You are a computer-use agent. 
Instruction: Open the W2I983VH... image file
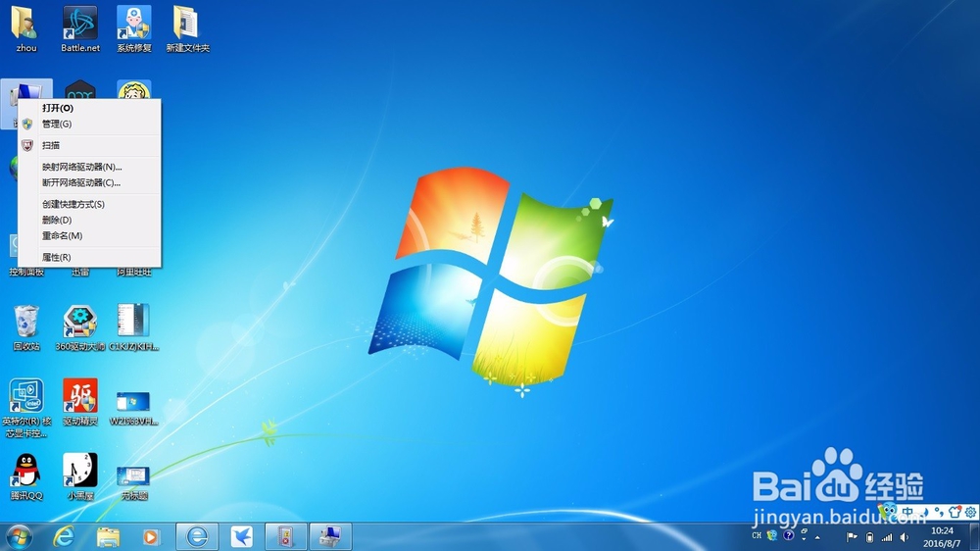(x=133, y=408)
